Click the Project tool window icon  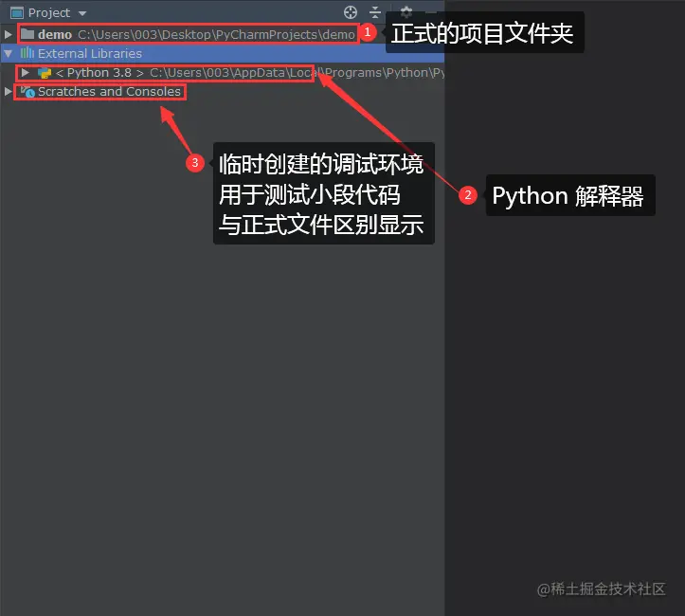[17, 13]
